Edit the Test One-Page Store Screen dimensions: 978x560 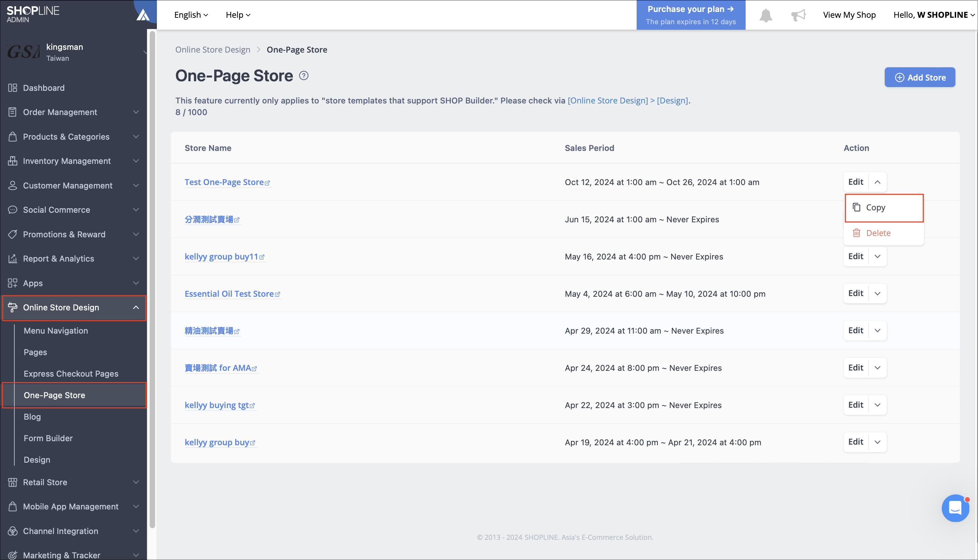click(x=856, y=182)
